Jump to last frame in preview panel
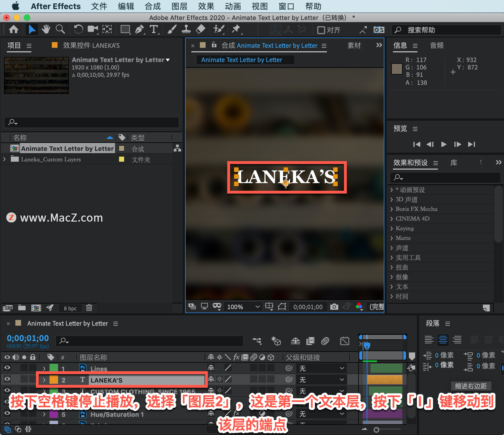Screen dimensions: 504x435 (472, 144)
